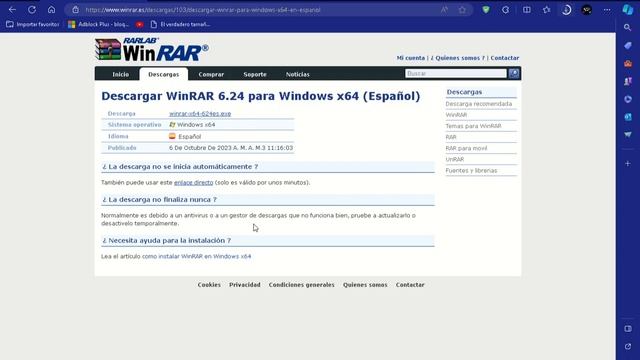
Task: Open the sidebar tag shopping icon
Action: pos(628,45)
